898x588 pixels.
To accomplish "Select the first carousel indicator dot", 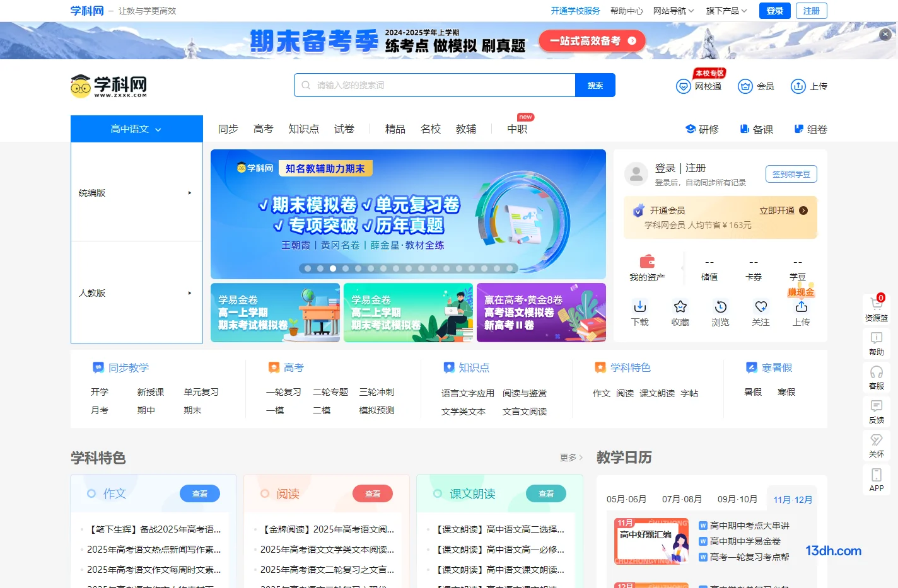I will coord(308,268).
